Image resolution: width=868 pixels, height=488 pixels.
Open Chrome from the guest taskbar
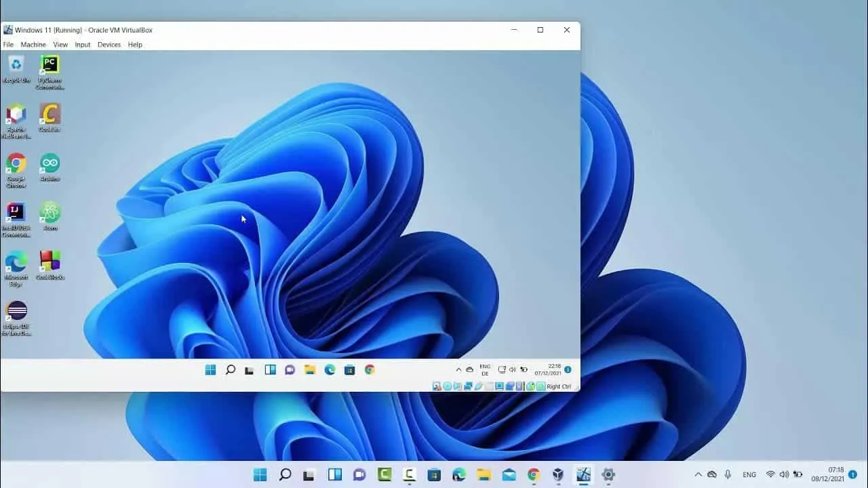(x=370, y=369)
